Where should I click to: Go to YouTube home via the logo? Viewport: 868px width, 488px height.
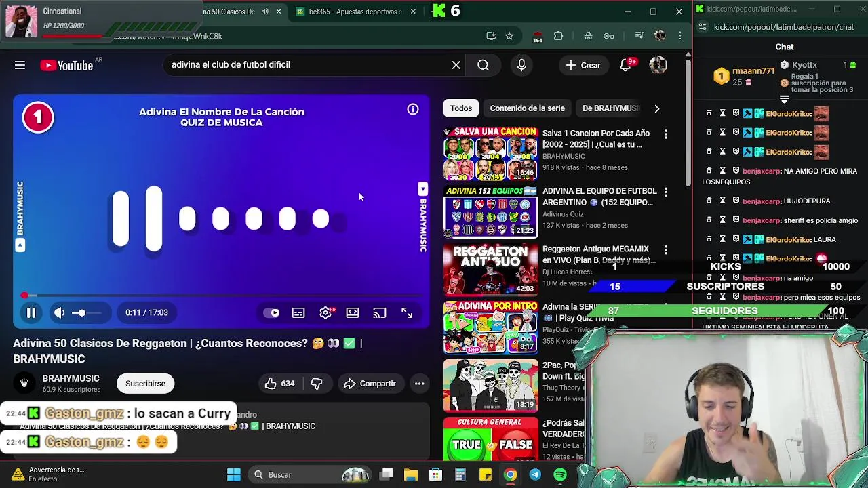pos(66,65)
